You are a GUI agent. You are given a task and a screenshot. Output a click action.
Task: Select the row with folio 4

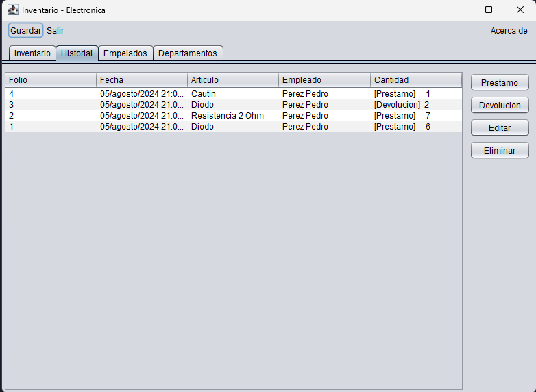pyautogui.click(x=234, y=94)
